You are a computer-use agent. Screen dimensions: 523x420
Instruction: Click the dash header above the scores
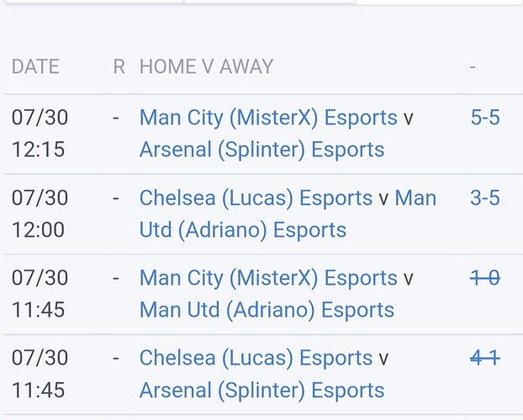[x=473, y=67]
